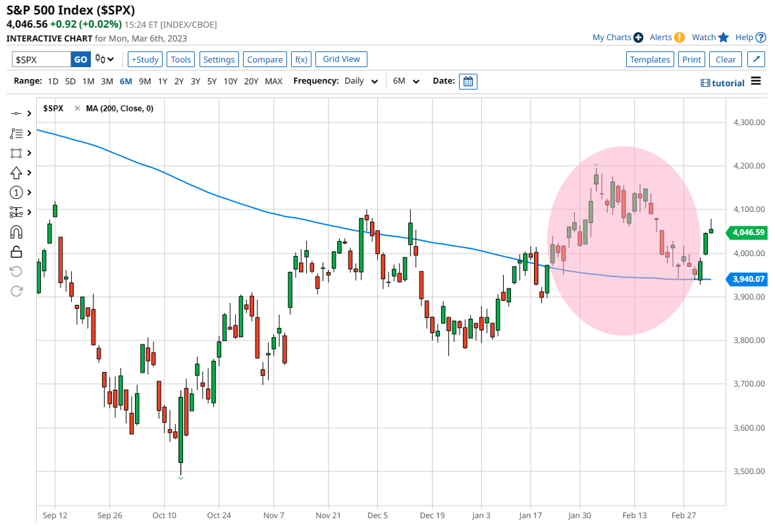Select the 9M range

click(x=145, y=81)
